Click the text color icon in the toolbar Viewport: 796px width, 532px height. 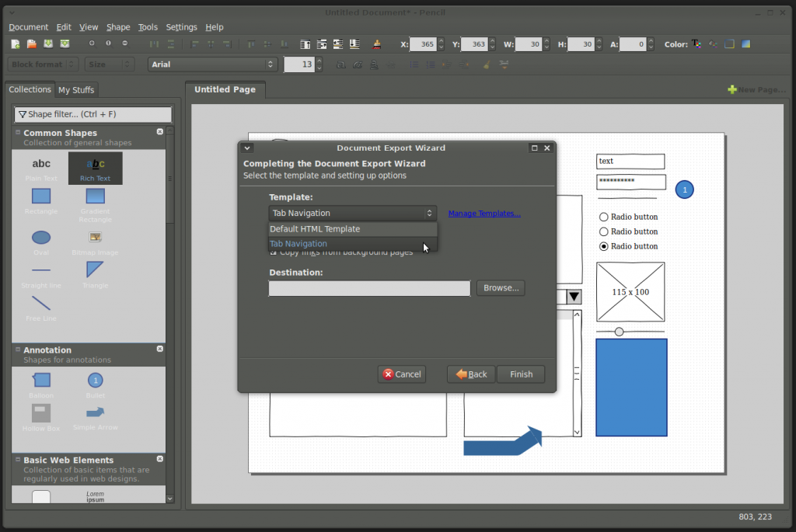click(697, 44)
